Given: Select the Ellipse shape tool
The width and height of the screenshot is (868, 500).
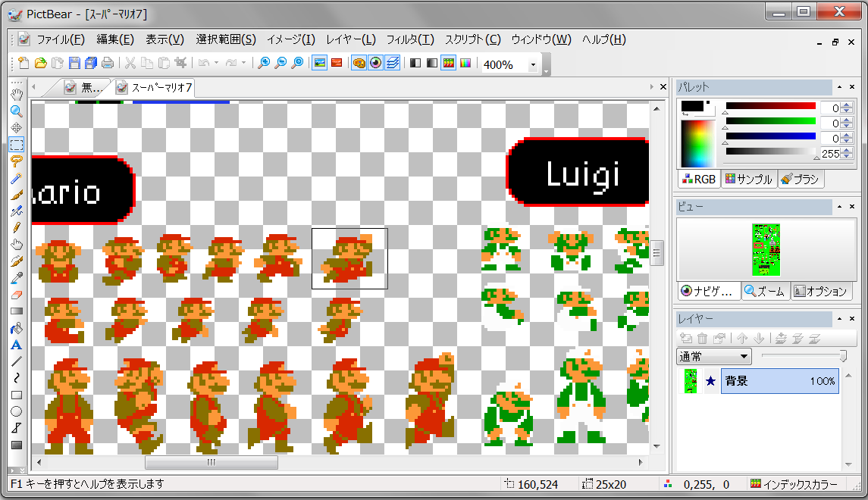Looking at the screenshot, I should click(x=17, y=411).
